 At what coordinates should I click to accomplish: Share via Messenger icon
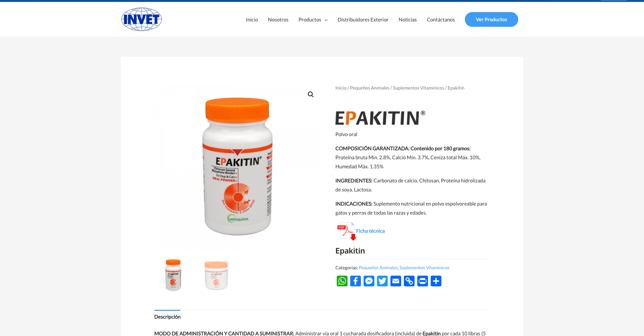click(369, 281)
